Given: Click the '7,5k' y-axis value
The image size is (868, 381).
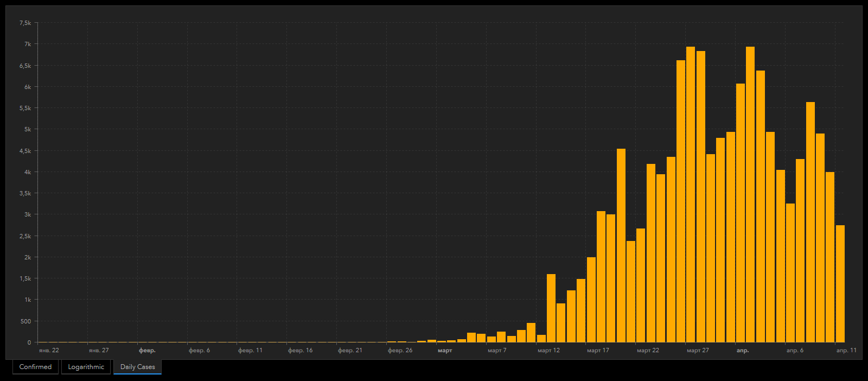Looking at the screenshot, I should point(25,23).
